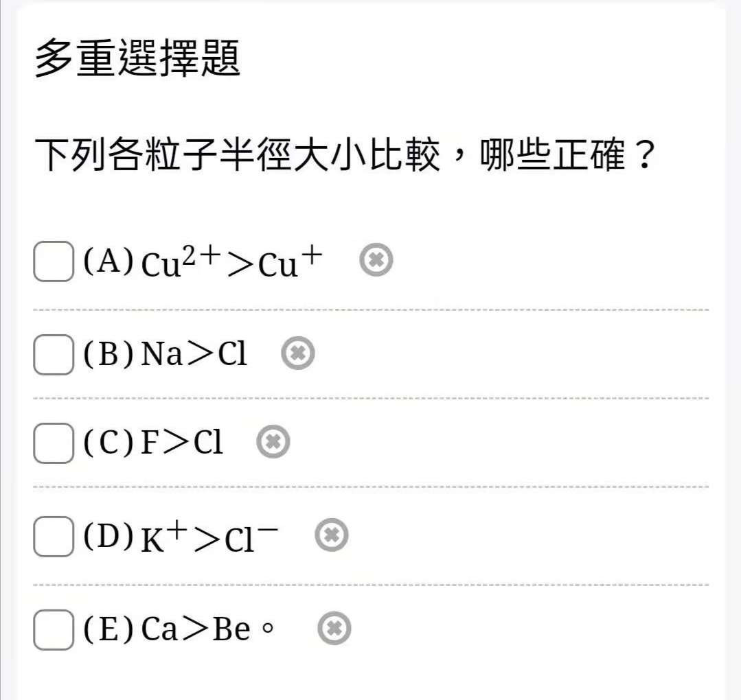Image resolution: width=741 pixels, height=700 pixels.
Task: Enable the checkbox for option (D)
Action: (54, 536)
